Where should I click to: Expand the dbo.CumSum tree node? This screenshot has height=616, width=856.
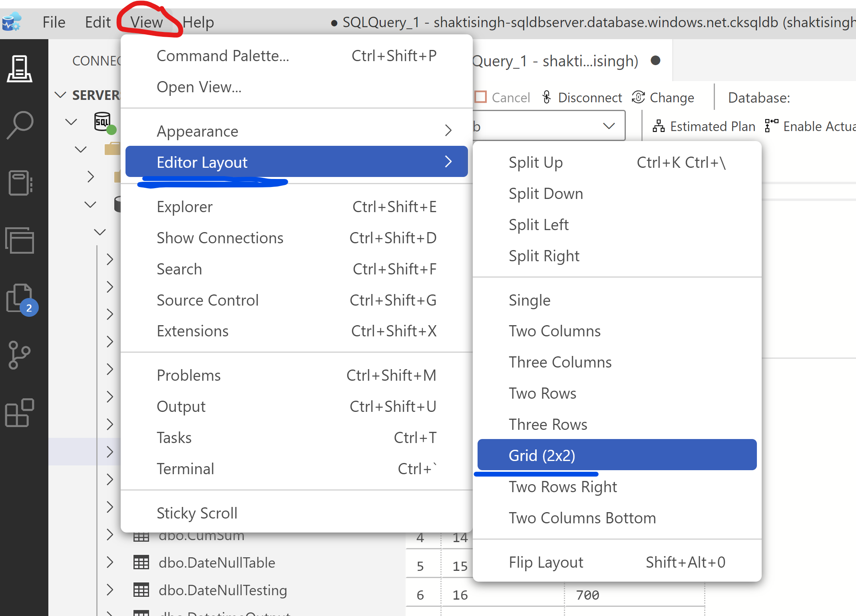pyautogui.click(x=110, y=535)
